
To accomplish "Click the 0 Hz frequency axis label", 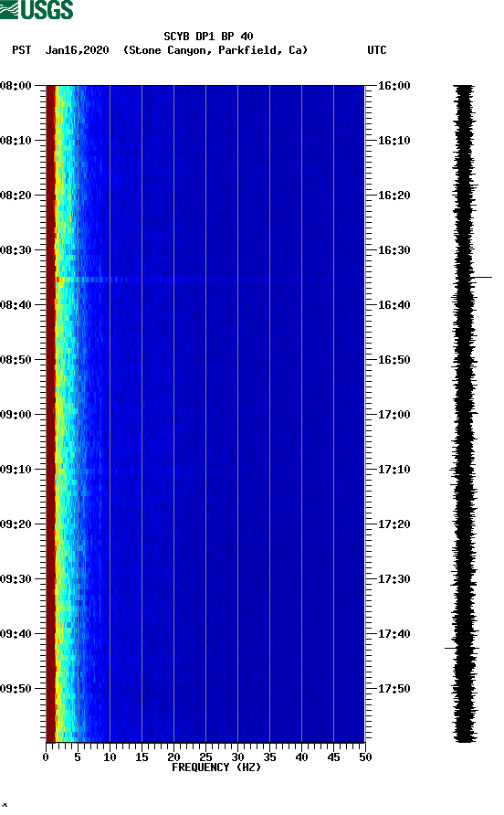I will coord(46,757).
